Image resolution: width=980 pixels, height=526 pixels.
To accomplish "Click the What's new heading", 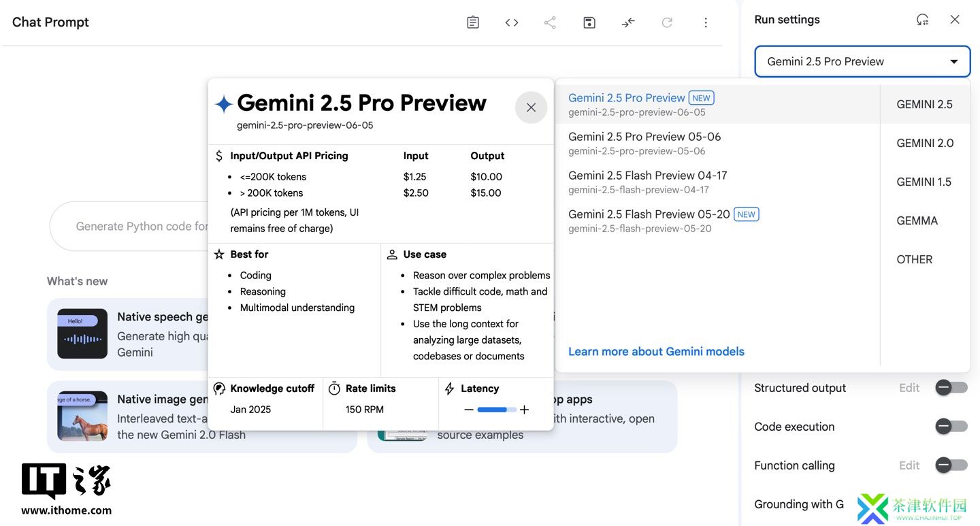I will (77, 281).
